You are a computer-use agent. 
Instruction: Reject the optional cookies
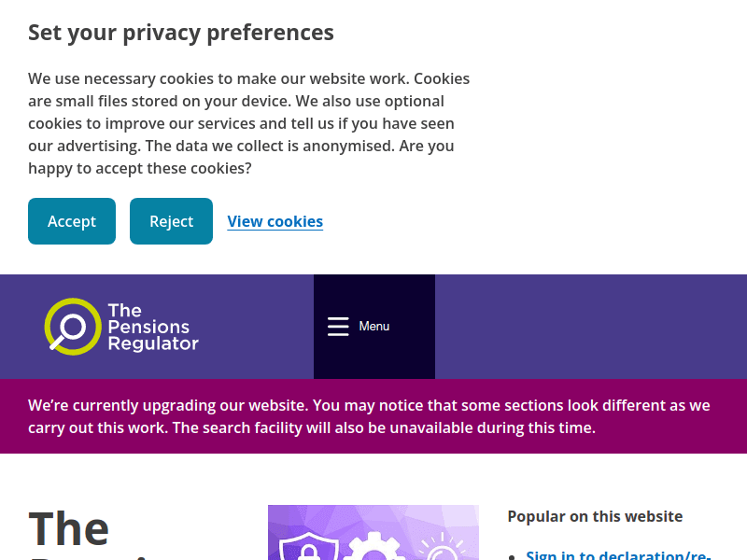(x=171, y=221)
